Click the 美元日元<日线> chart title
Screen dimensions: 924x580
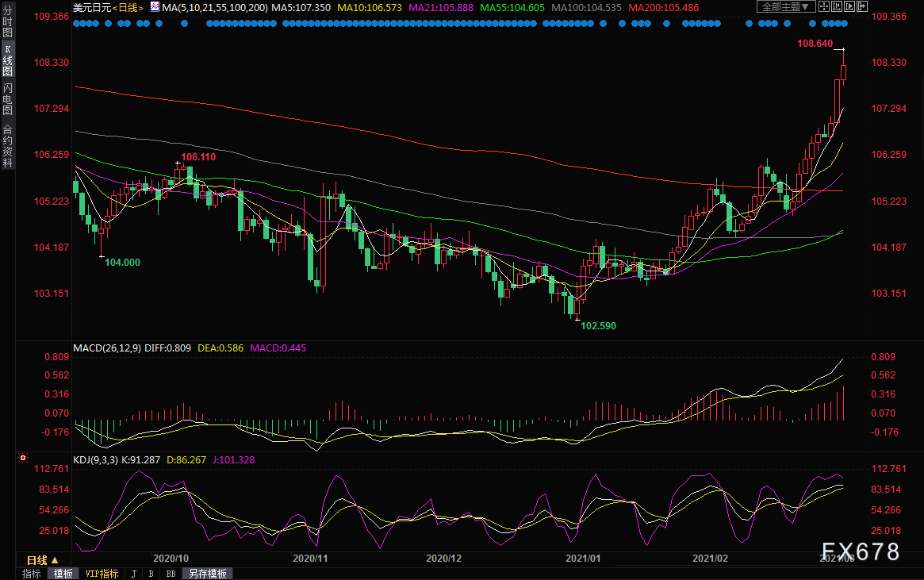(x=109, y=8)
